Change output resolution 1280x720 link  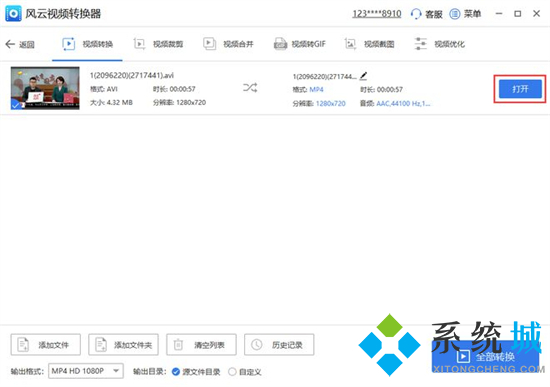click(330, 104)
